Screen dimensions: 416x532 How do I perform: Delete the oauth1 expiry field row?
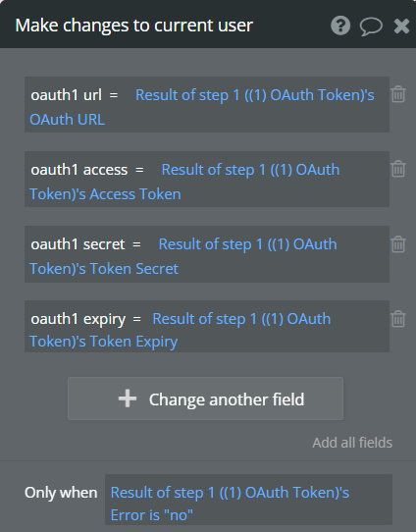click(x=398, y=319)
